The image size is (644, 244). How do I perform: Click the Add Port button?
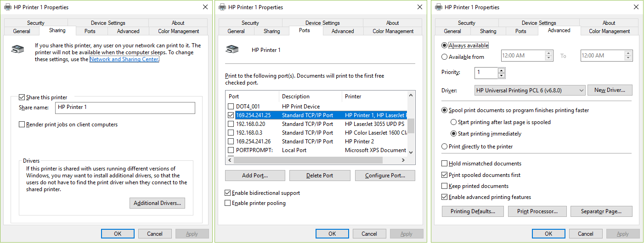(255, 176)
